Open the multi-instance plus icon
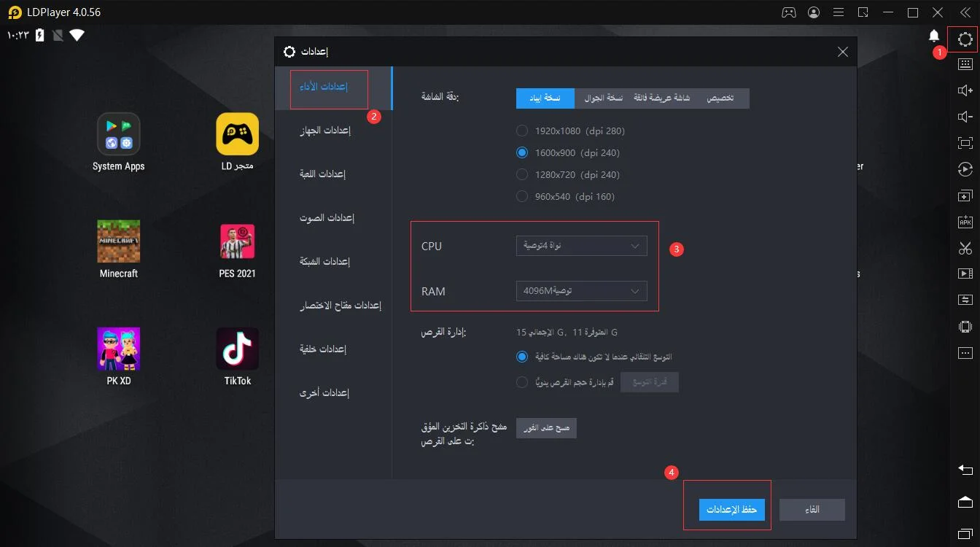This screenshot has height=547, width=980. tap(965, 195)
